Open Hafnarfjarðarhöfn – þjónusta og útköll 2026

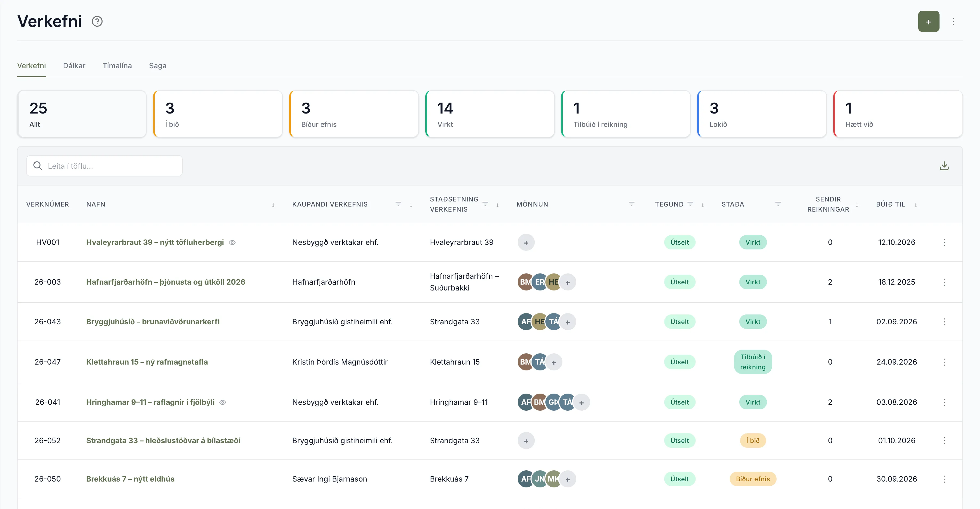tap(165, 282)
